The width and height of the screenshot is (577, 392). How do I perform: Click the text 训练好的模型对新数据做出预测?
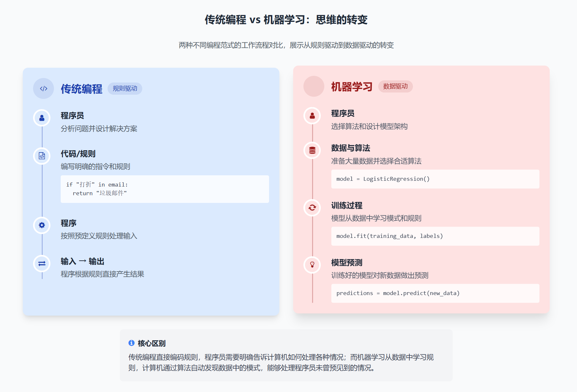tap(380, 275)
